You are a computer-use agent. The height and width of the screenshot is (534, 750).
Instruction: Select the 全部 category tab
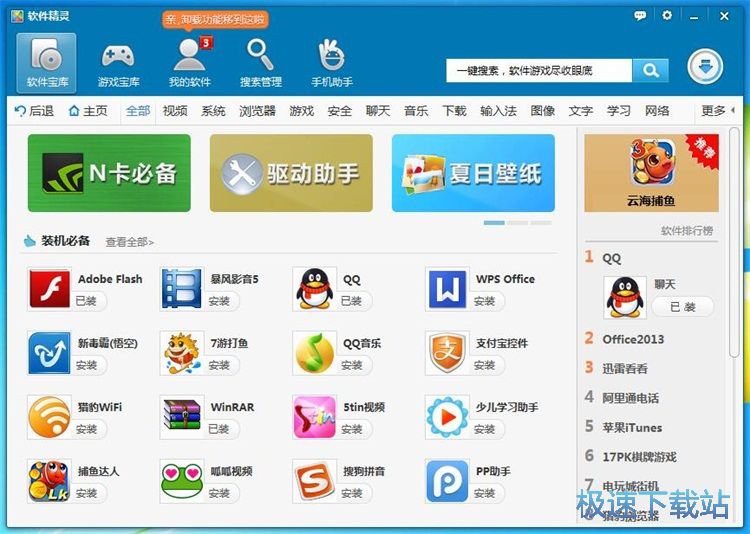click(x=138, y=111)
